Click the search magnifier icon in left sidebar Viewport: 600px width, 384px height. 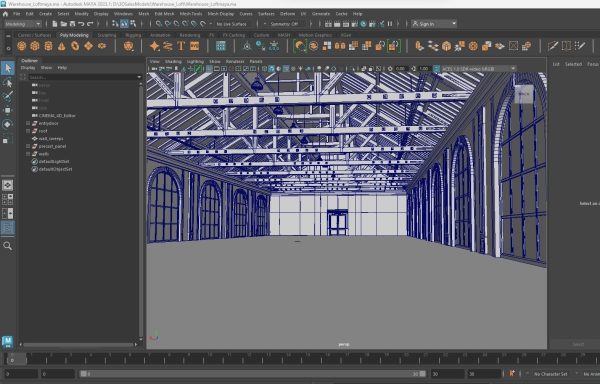click(8, 246)
